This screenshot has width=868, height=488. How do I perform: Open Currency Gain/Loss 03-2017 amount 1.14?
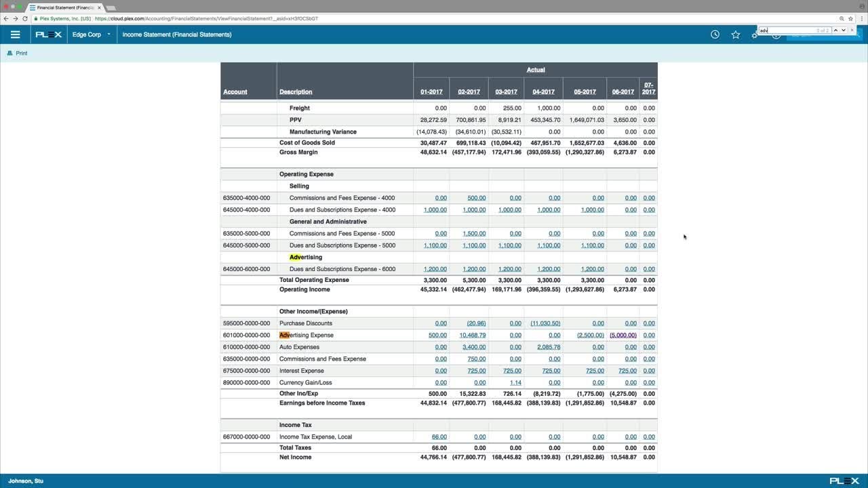tap(515, 383)
